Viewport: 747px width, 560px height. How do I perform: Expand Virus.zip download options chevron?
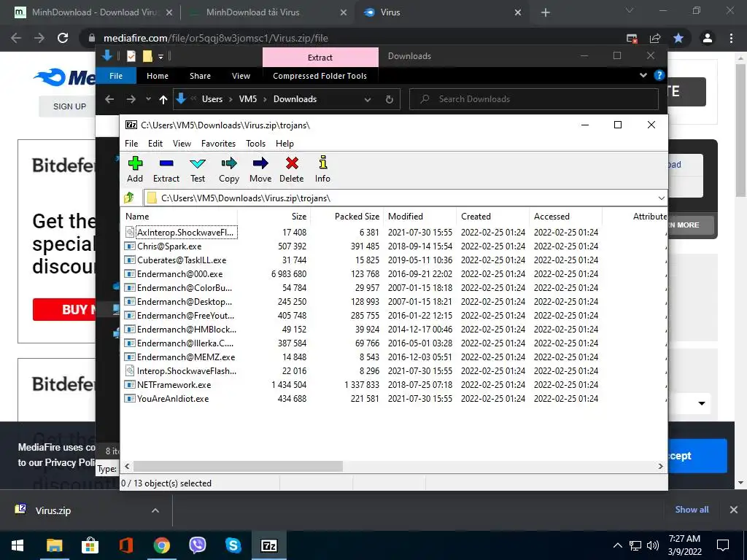coord(155,510)
